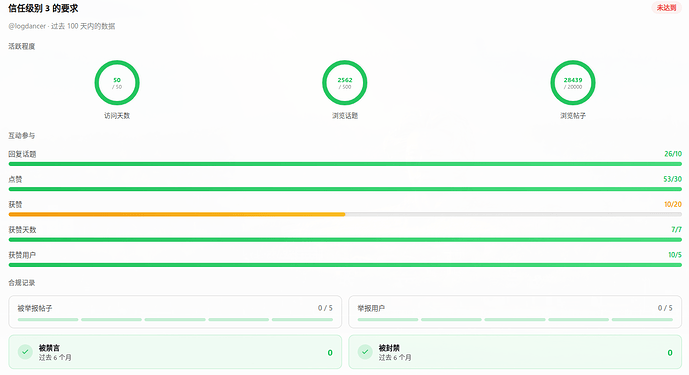The width and height of the screenshot is (689, 375).
Task: Click the 未达到 status badge
Action: (x=666, y=8)
